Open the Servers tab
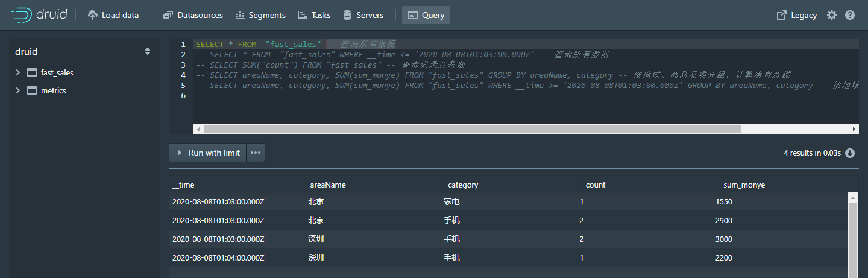Screen dimensions: 868x278 point(363,15)
